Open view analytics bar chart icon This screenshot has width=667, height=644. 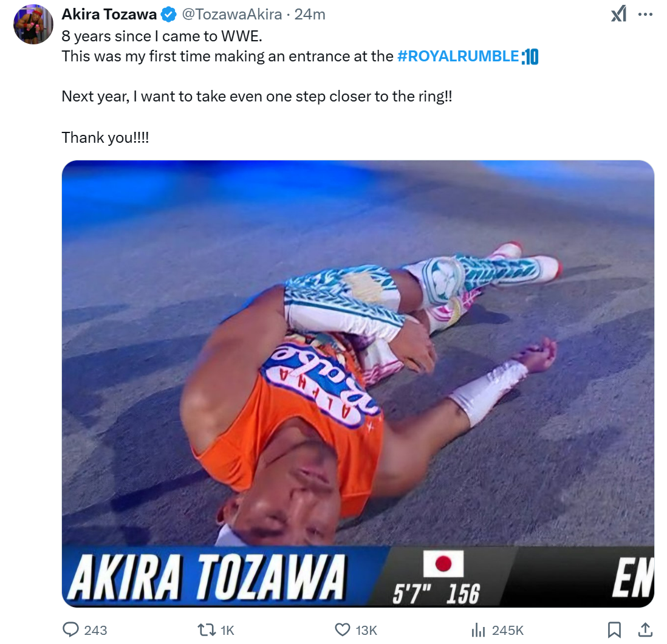tap(478, 629)
